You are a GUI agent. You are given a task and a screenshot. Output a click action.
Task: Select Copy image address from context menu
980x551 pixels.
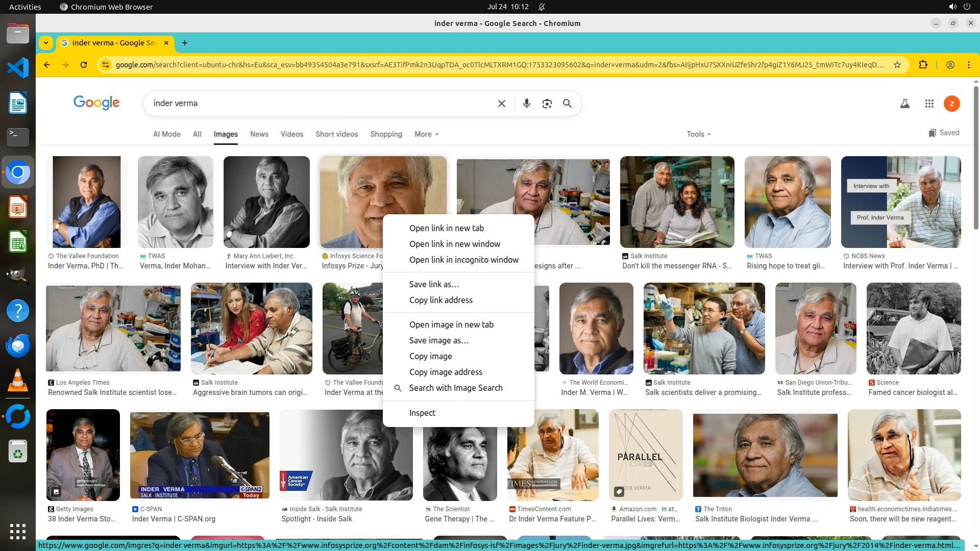pyautogui.click(x=445, y=372)
